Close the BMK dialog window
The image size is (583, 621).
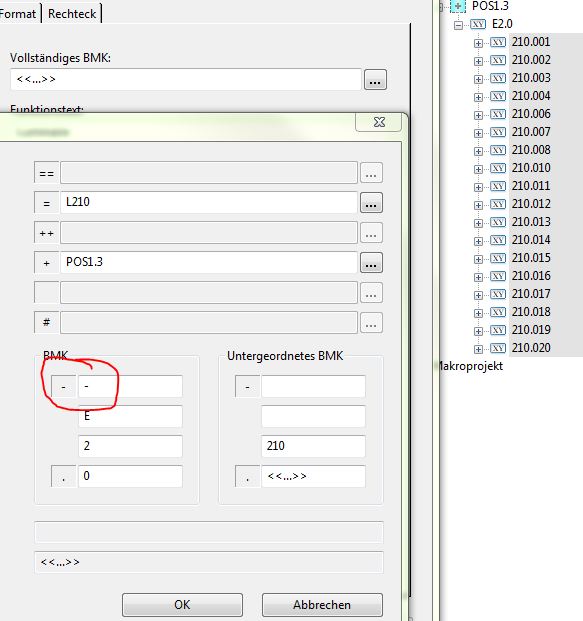click(379, 122)
